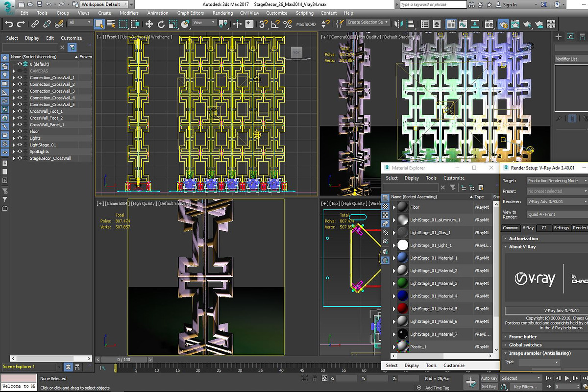Activate Bind to Space Warp tool
Screen dimensions: 588x392
(x=59, y=24)
